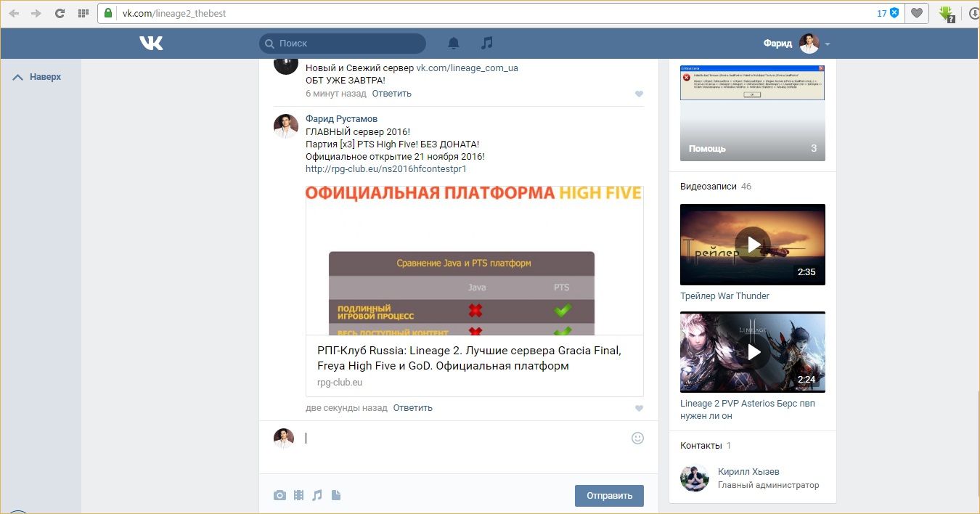Reply to Фарид Рустамов's comment
980x514 pixels.
(413, 408)
